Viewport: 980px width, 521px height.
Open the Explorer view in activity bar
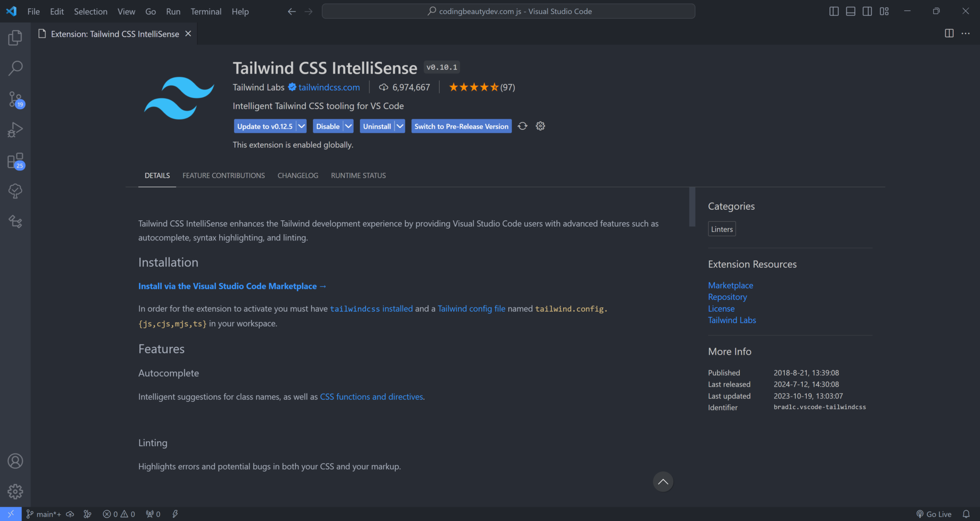15,37
